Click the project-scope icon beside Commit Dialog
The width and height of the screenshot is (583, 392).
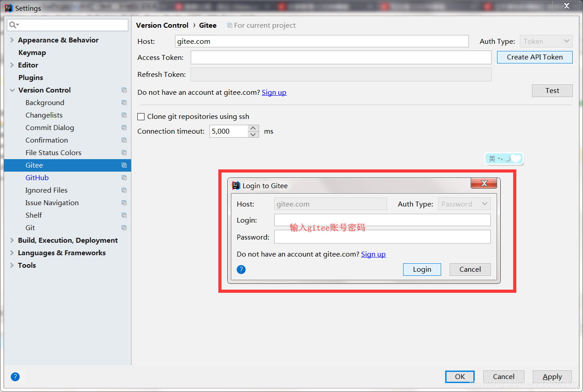click(x=124, y=127)
